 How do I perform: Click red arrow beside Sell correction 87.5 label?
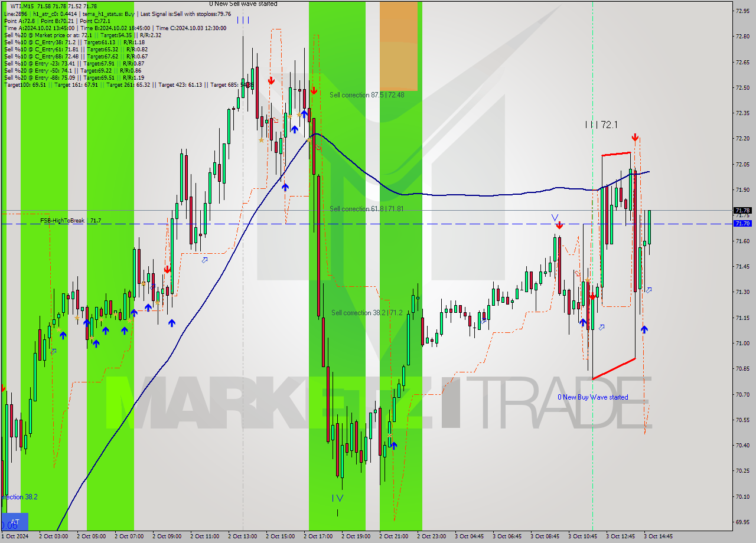pyautogui.click(x=313, y=91)
